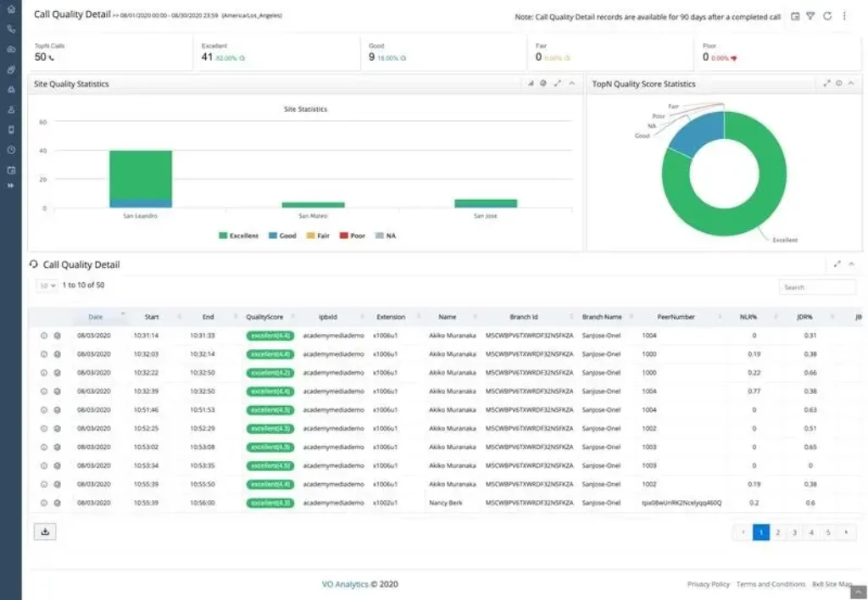
Task: Open the Privacy Policy link
Action: 708,584
